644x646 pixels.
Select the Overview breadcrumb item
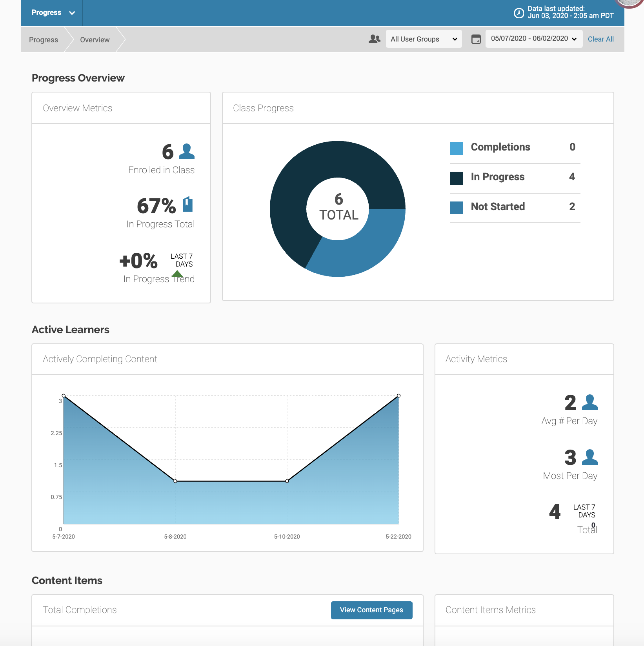click(x=95, y=40)
